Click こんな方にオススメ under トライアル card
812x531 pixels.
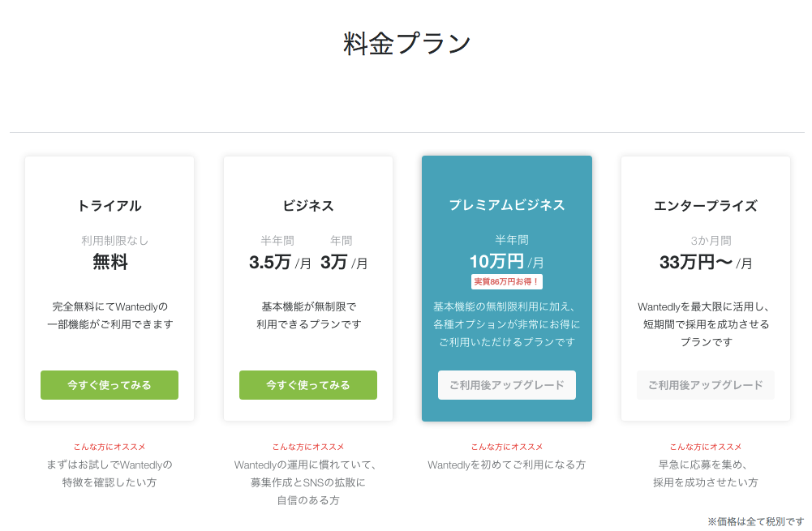(110, 447)
